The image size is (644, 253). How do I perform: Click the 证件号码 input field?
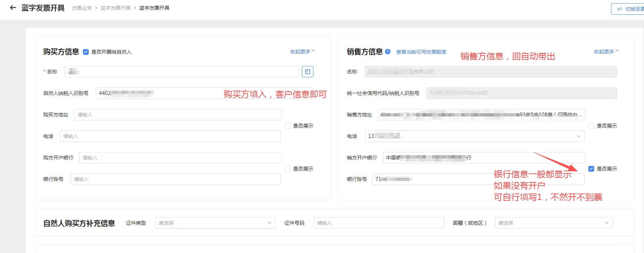pos(379,223)
